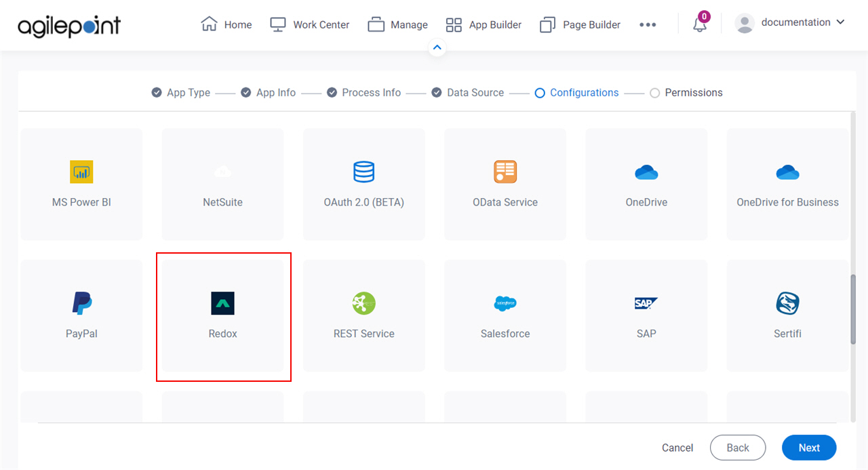868x470 pixels.
Task: Go to the App Type step
Action: tap(181, 93)
